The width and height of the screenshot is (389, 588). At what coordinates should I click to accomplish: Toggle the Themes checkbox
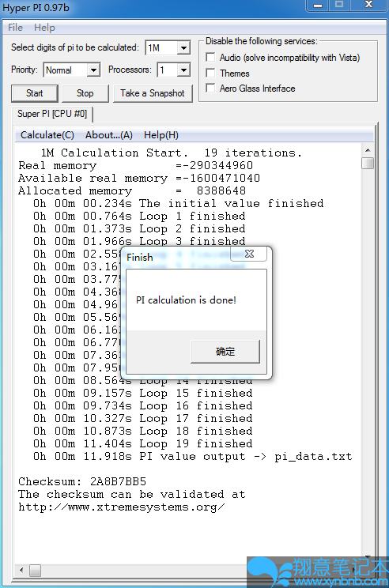[211, 73]
